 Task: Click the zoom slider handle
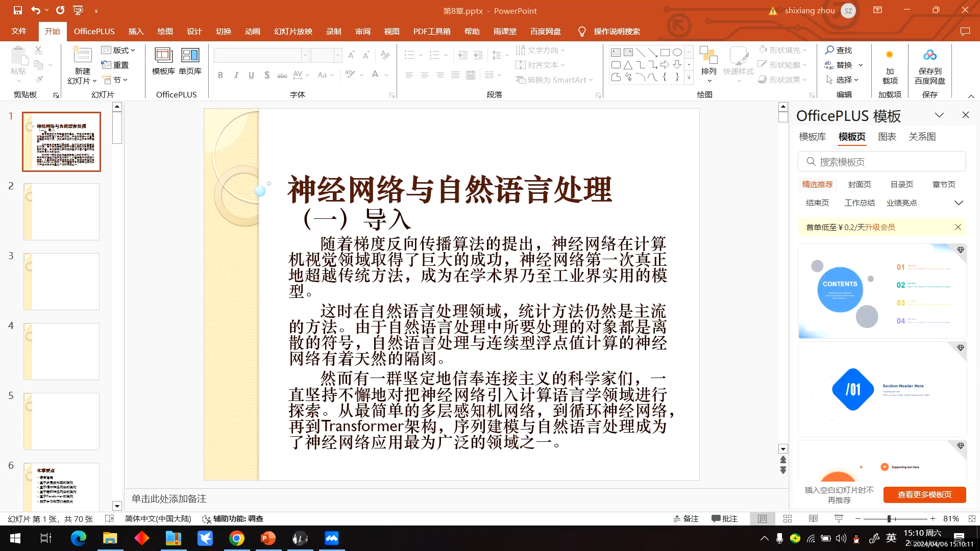pyautogui.click(x=889, y=518)
